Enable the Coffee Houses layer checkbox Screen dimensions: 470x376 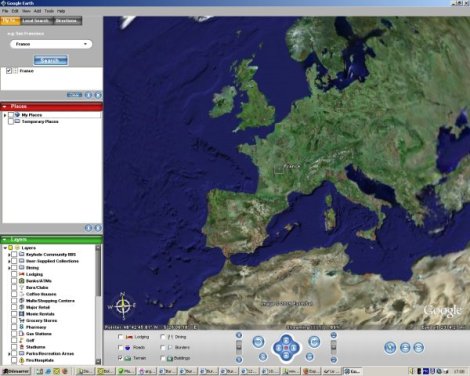tap(14, 294)
